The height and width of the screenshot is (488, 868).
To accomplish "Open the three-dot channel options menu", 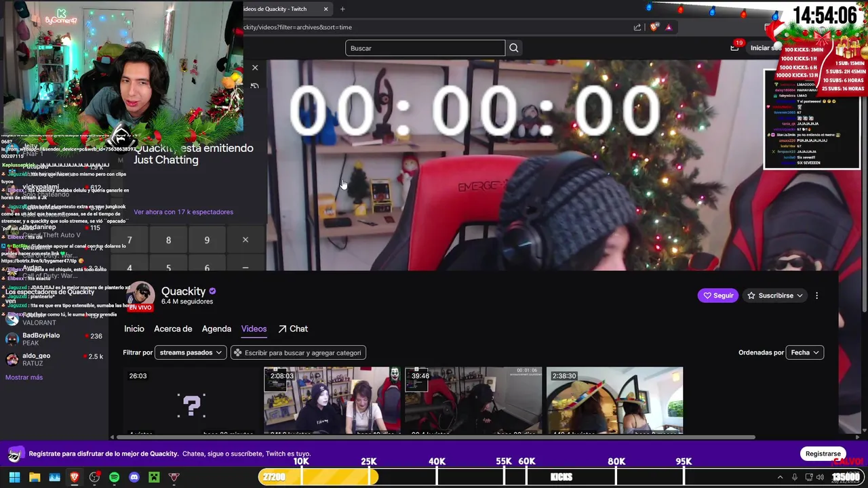I will pos(816,296).
